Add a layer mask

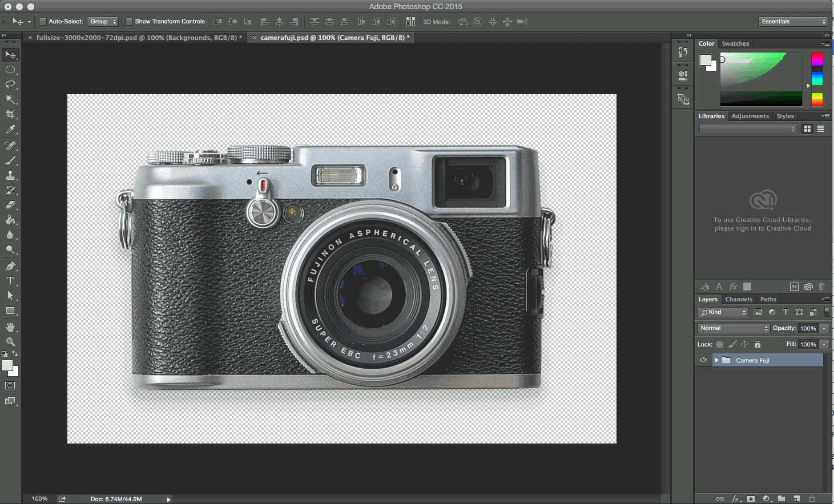[x=751, y=499]
